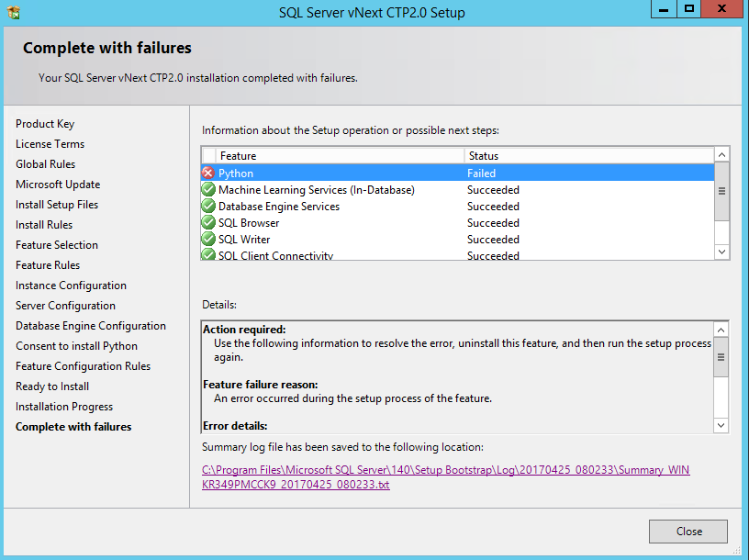Click green check icon beside Database Engine Services
749x560 pixels.
[208, 206]
